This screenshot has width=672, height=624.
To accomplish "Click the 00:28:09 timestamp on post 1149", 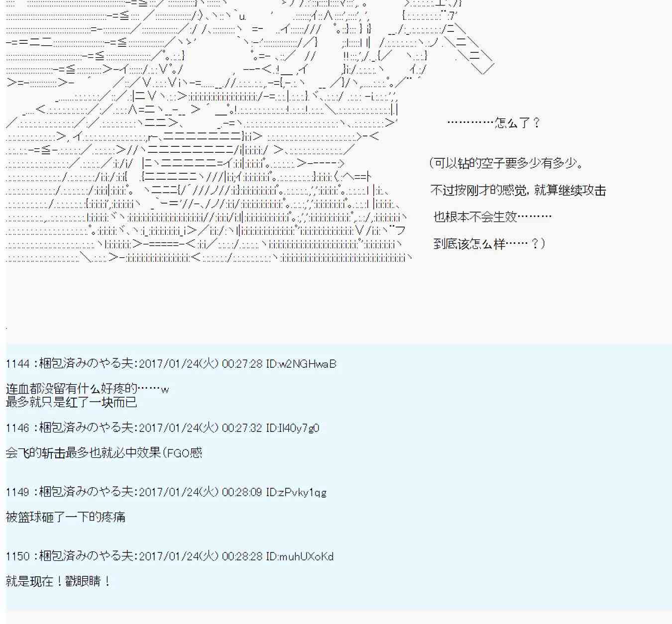I will pos(242,492).
